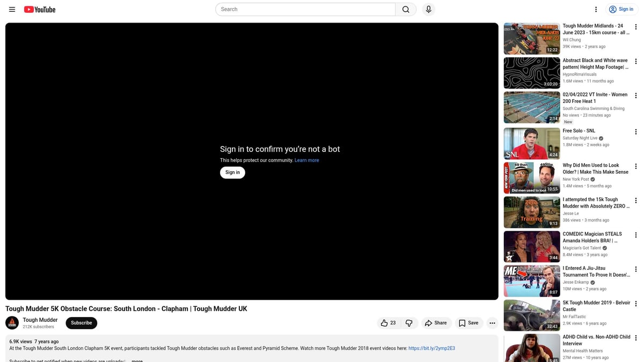Open the HypnoRimaVisuals channel name

579,74
